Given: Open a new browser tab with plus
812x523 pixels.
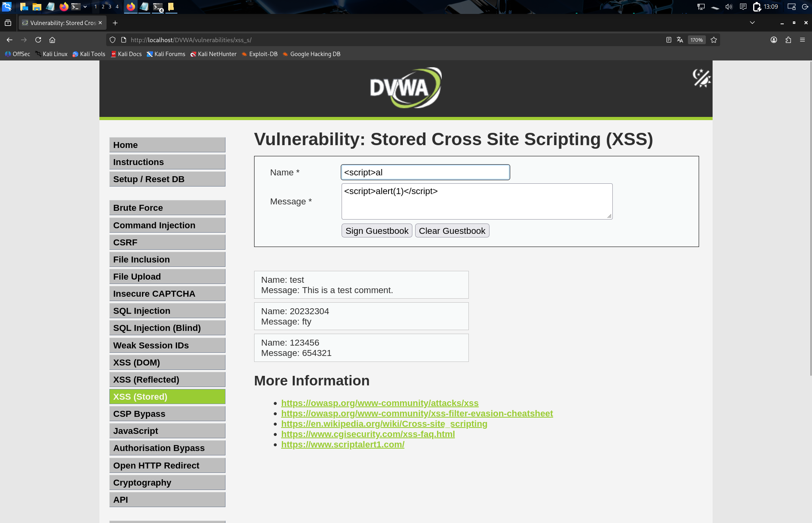Looking at the screenshot, I should (x=115, y=23).
